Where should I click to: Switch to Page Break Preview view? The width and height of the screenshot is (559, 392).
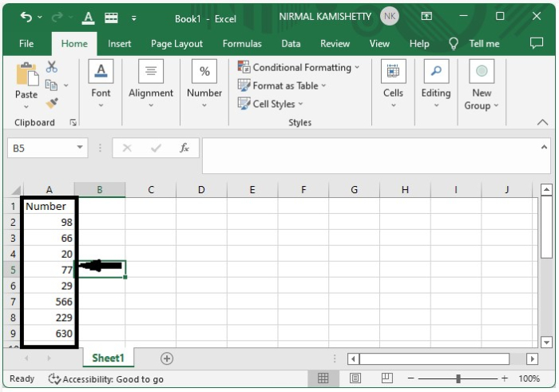387,378
